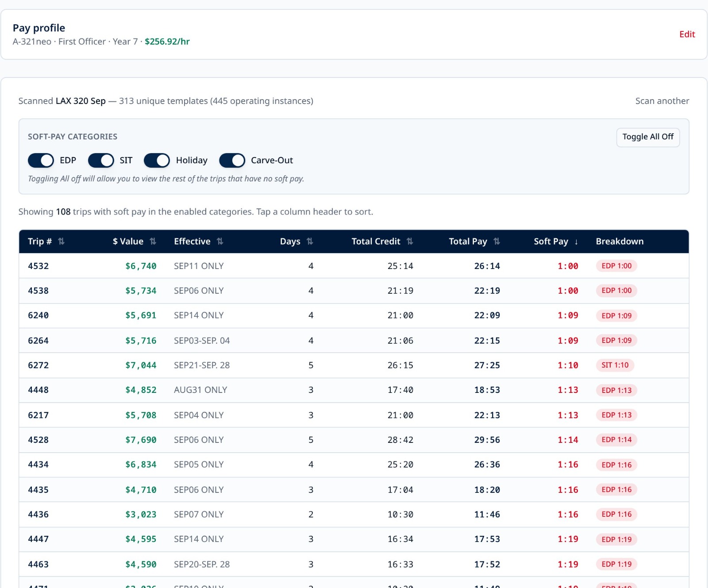This screenshot has height=588, width=708.
Task: Click the Scan another link
Action: (x=662, y=101)
